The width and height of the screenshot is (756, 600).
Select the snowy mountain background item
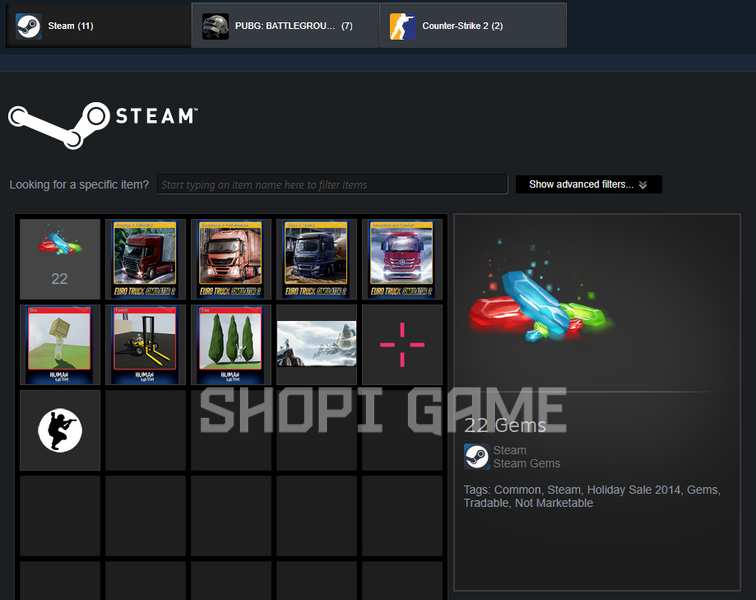click(x=316, y=344)
